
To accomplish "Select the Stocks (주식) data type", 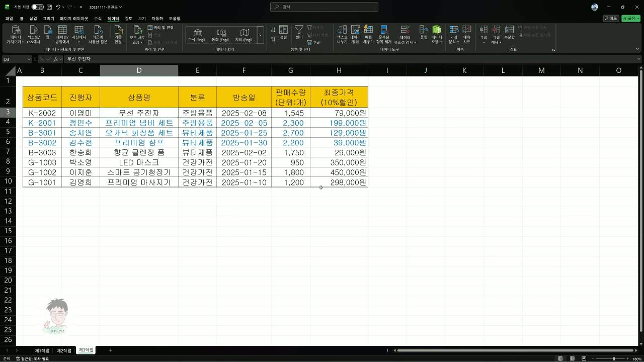I will (x=198, y=35).
